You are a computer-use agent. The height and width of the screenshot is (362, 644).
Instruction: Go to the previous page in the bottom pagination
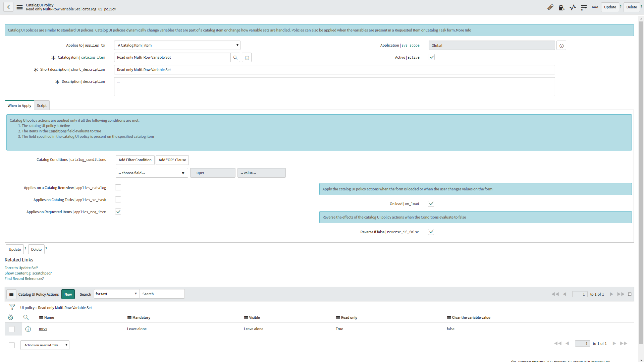(567, 344)
